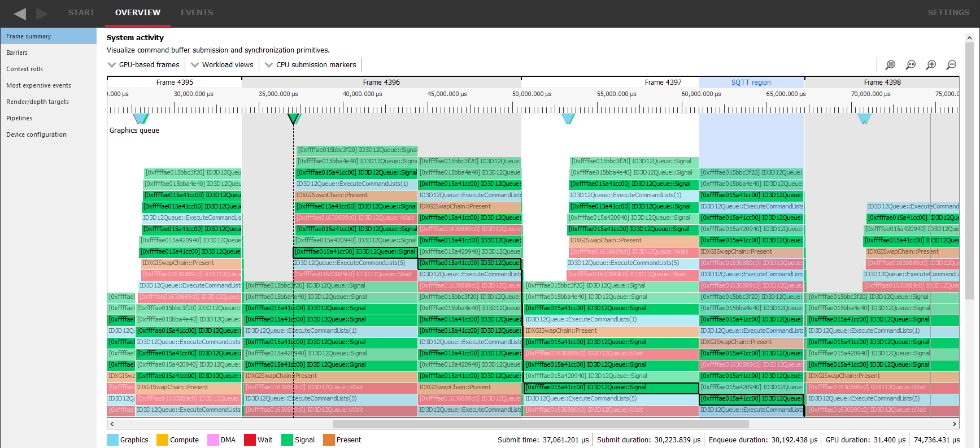The image size is (980, 448).
Task: Select Barriers in the sidebar
Action: (17, 53)
